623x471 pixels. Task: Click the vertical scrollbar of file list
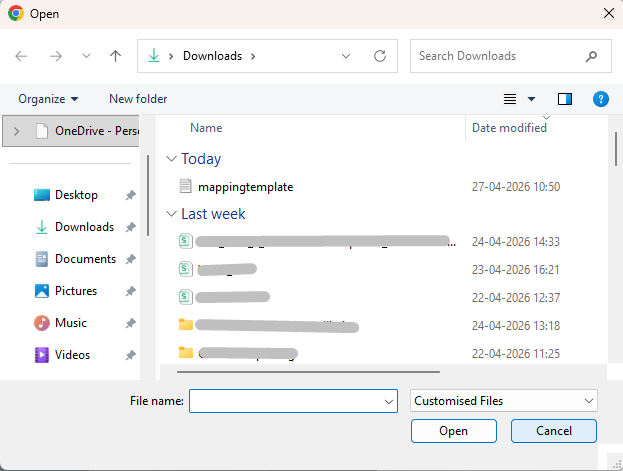point(616,149)
